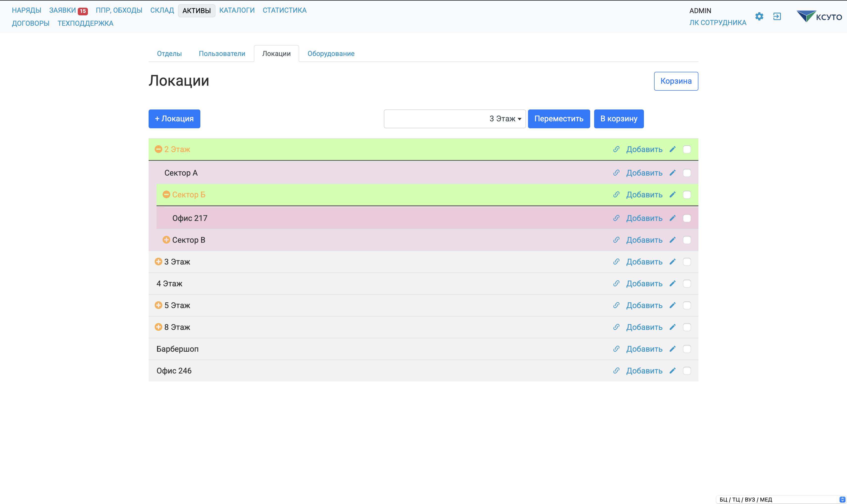The width and height of the screenshot is (847, 504).
Task: Edit Сектор А with the pencil icon
Action: coord(672,173)
